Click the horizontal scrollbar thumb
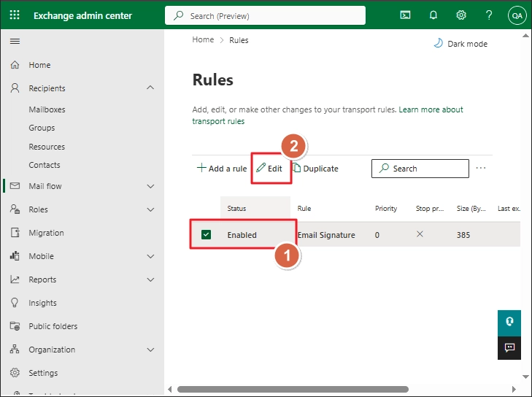 (x=293, y=389)
